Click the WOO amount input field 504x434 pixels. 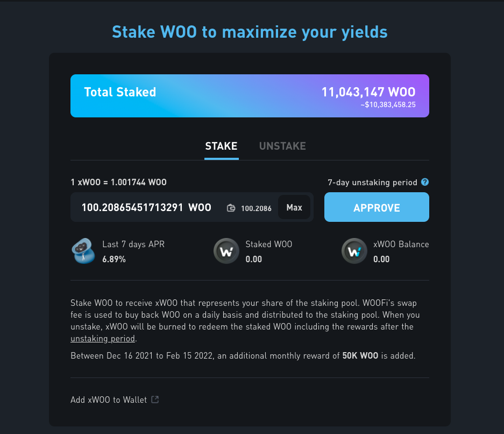tap(146, 207)
